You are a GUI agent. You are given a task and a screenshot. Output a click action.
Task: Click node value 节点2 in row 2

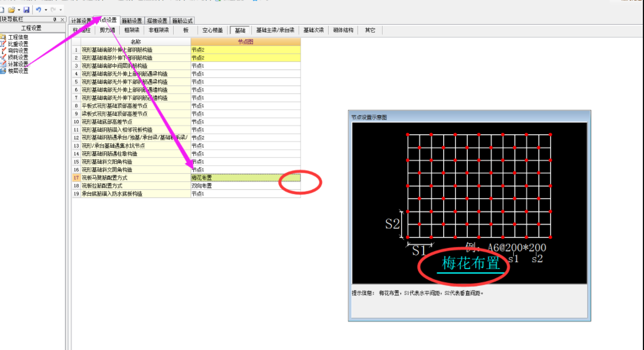pyautogui.click(x=246, y=57)
